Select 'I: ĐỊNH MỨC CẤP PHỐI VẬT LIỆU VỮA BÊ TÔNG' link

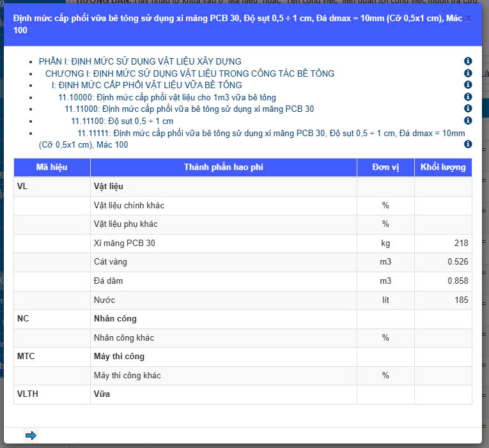coord(147,85)
